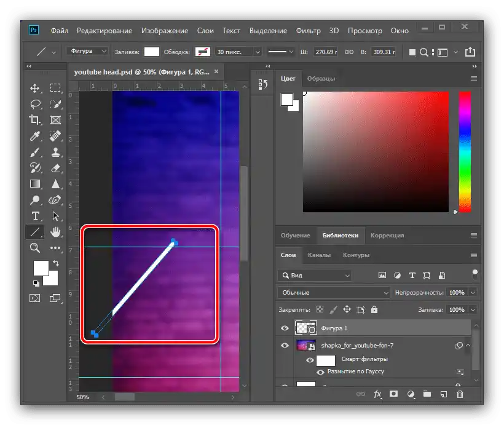Create new adjustment layer icon
The height and width of the screenshot is (425, 504).
click(x=411, y=394)
